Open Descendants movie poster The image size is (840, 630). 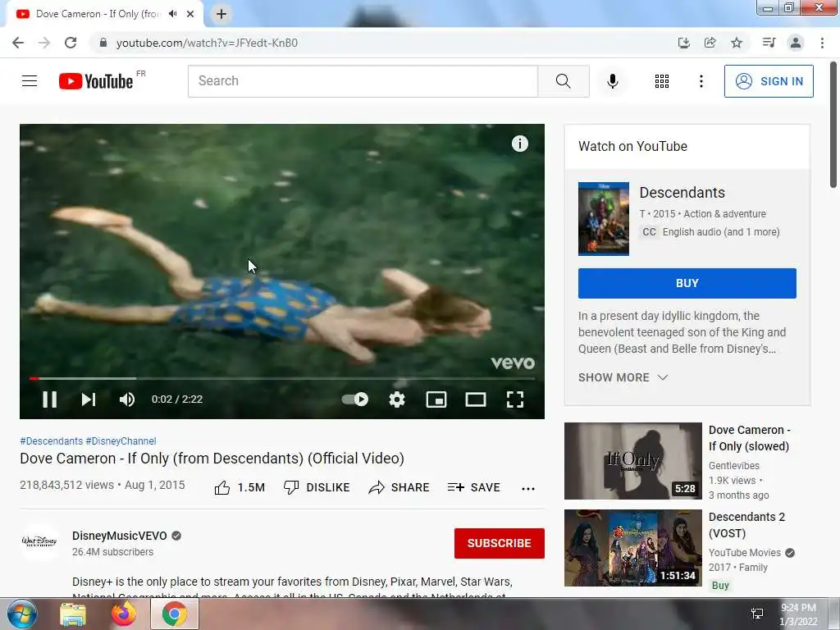[604, 219]
